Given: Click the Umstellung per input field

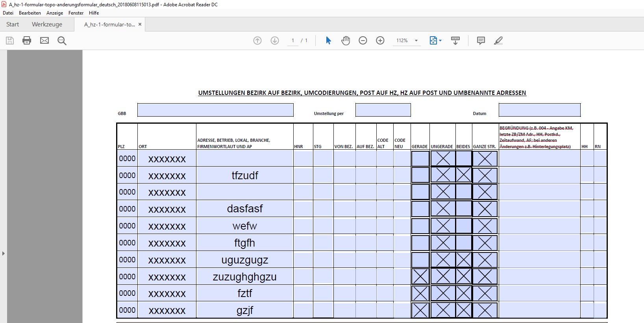Looking at the screenshot, I should click(x=383, y=110).
